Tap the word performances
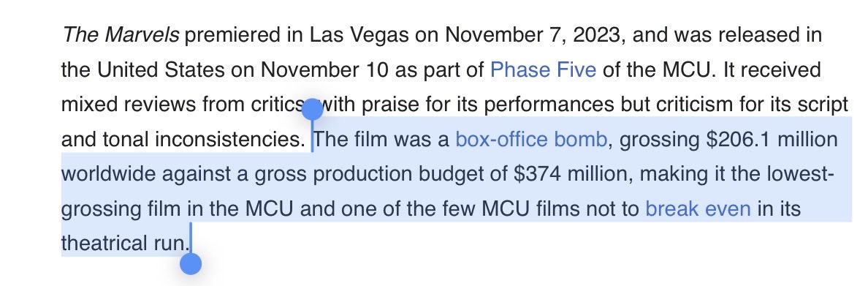Screen dimensions: 868x286 pos(549,105)
